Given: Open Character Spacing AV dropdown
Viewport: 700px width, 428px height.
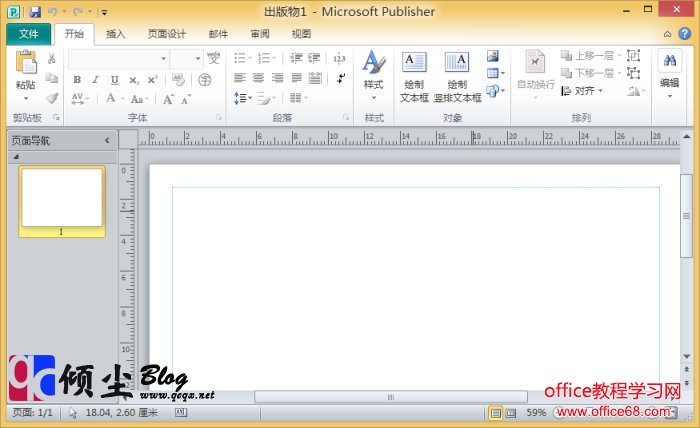Looking at the screenshot, I should coord(80,99).
